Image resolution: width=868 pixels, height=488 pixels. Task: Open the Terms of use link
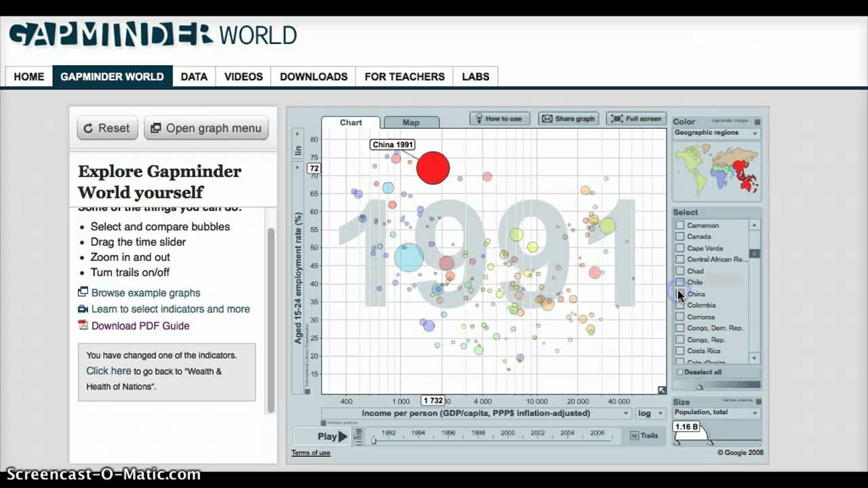coord(311,453)
